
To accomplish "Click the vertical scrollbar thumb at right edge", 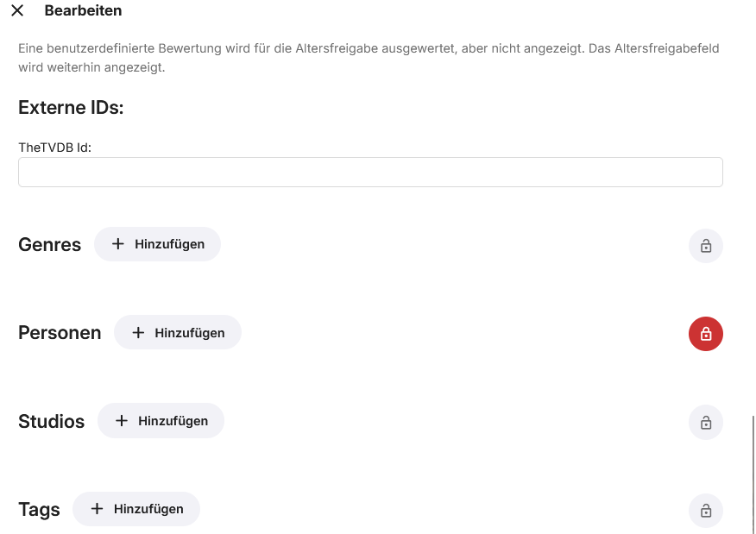I will pyautogui.click(x=753, y=474).
